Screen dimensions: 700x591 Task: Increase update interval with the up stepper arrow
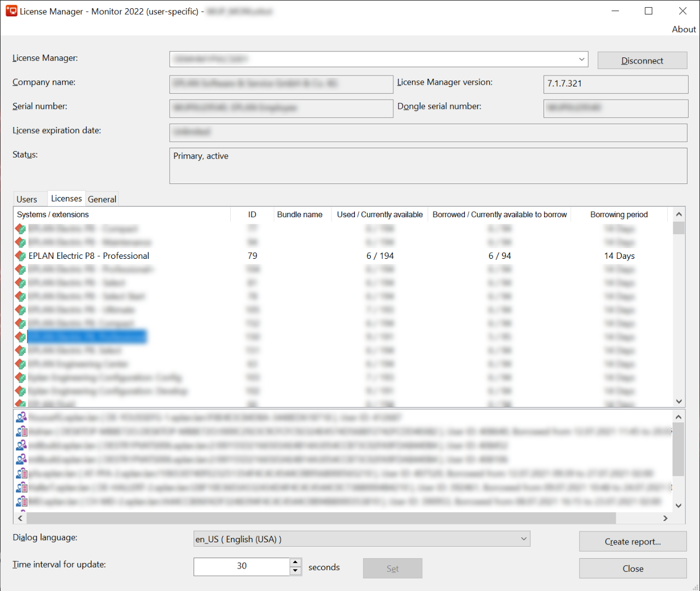(295, 563)
